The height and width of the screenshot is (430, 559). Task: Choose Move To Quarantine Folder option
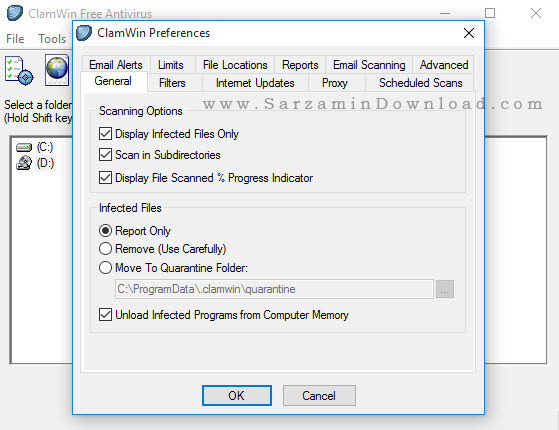[105, 267]
